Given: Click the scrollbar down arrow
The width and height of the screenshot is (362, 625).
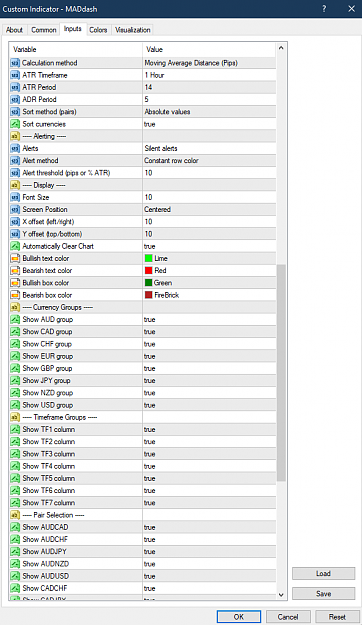Looking at the screenshot, I should click(x=281, y=594).
